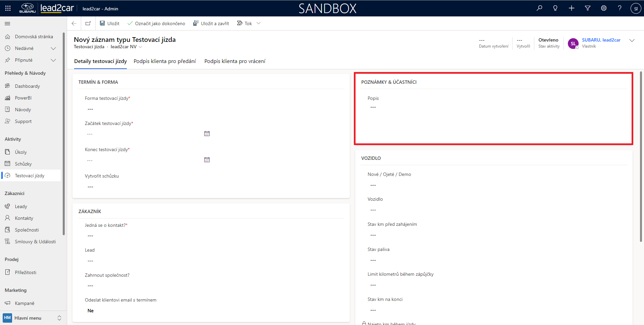This screenshot has height=325, width=644.
Task: Open calendar picker for Konec testovací jízdy
Action: 207,160
